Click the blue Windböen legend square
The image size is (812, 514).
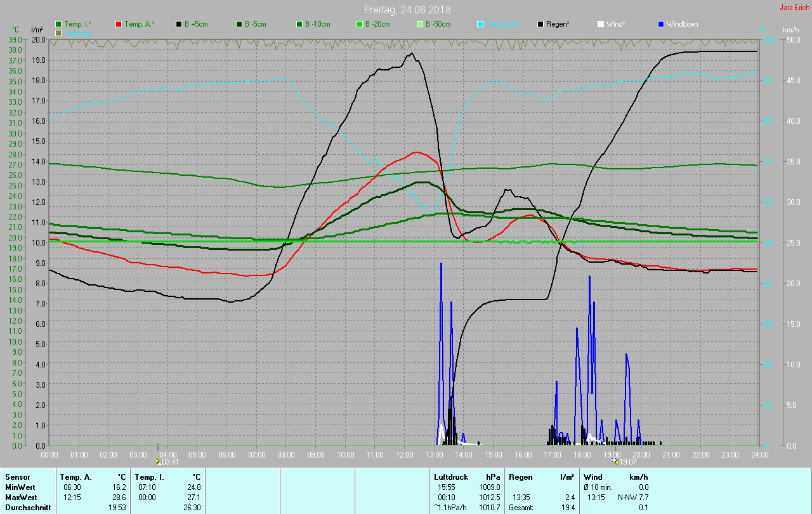point(661,24)
